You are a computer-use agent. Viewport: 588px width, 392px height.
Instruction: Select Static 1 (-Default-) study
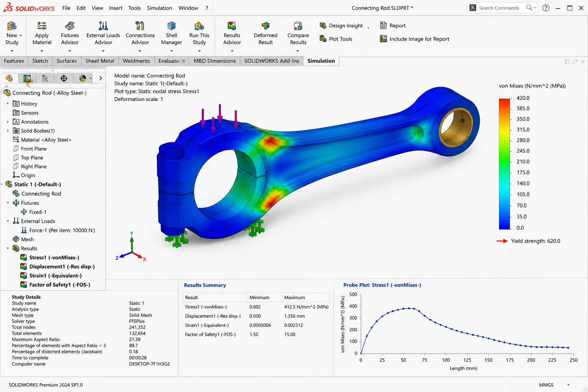pyautogui.click(x=33, y=185)
